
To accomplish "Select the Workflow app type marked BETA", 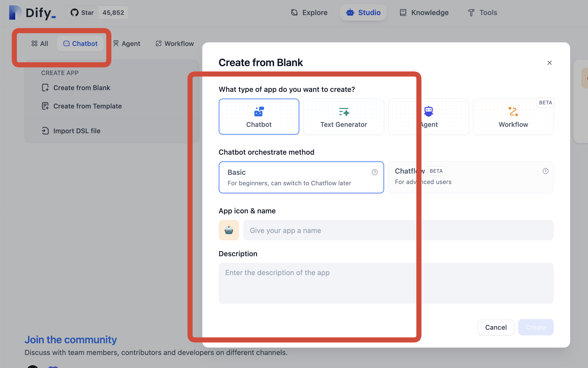I will (x=513, y=116).
